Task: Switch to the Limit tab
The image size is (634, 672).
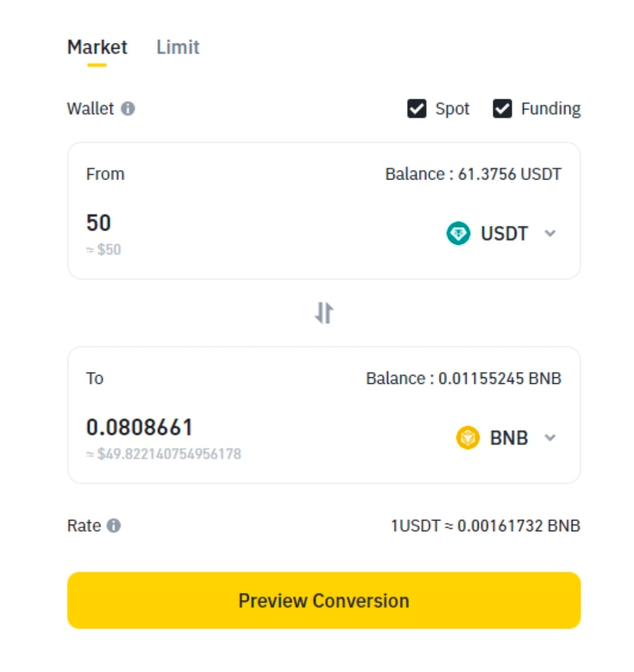Action: (x=178, y=47)
